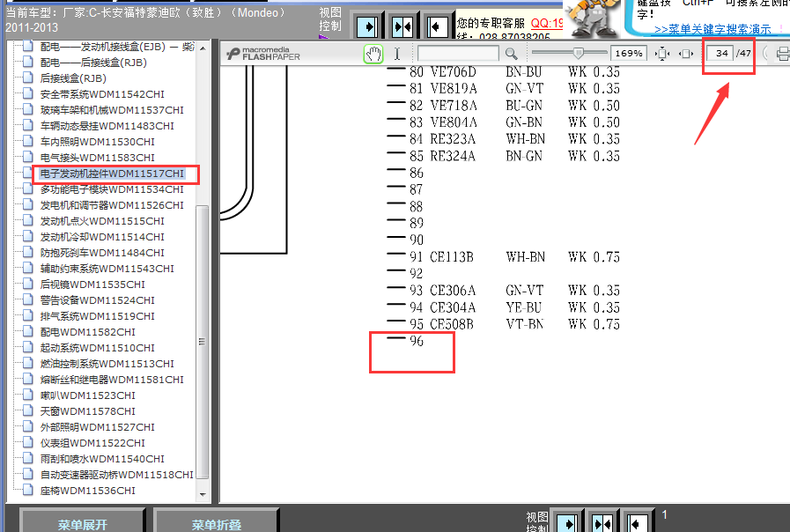
Task: Click the magnifier search icon
Action: point(511,54)
